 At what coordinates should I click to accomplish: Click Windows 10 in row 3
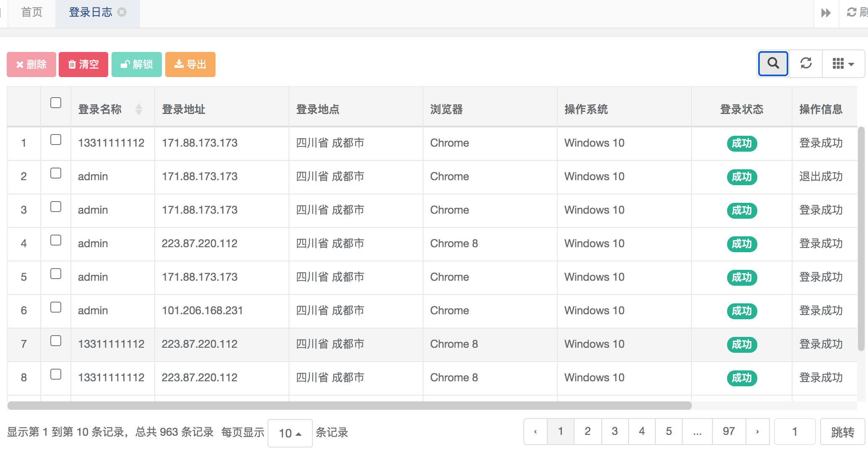tap(594, 210)
